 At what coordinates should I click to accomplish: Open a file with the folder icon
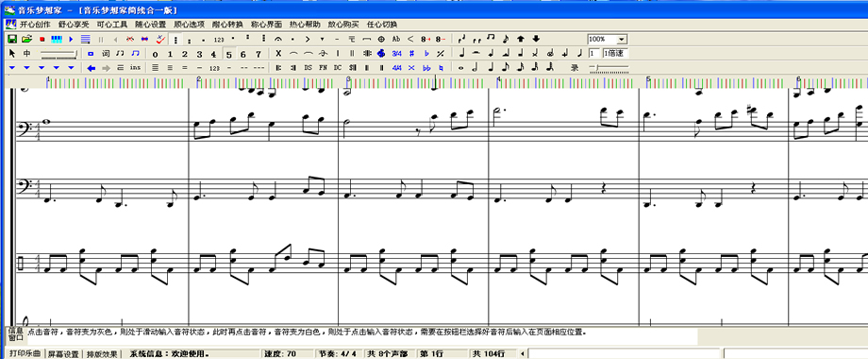tap(26, 40)
